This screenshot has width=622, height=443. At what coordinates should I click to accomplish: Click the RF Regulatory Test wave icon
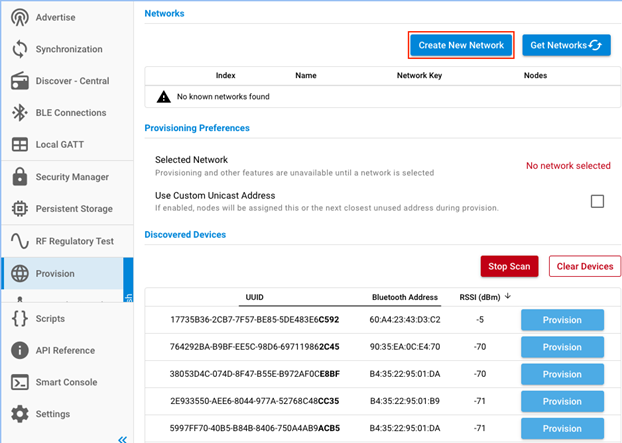tap(19, 241)
